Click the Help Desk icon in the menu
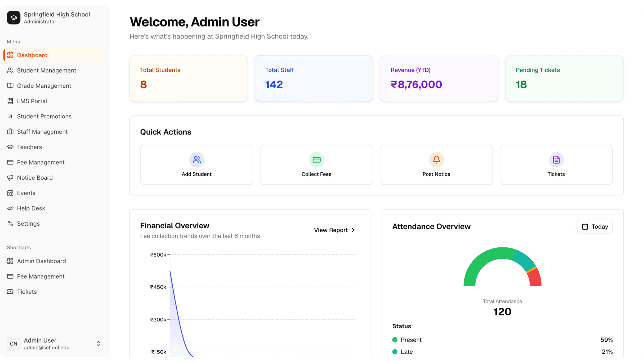The height and width of the screenshot is (362, 644). pos(10,208)
